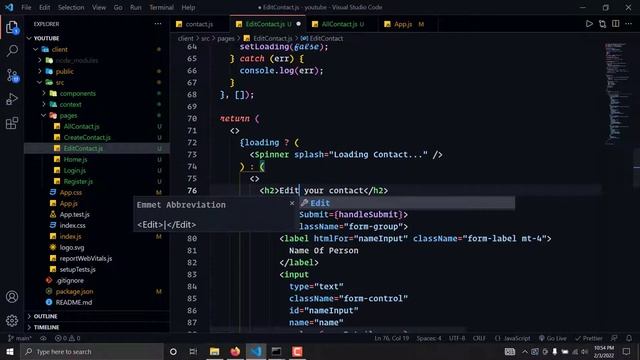Open the Selection menu
The height and width of the screenshot is (360, 640).
[x=71, y=7]
